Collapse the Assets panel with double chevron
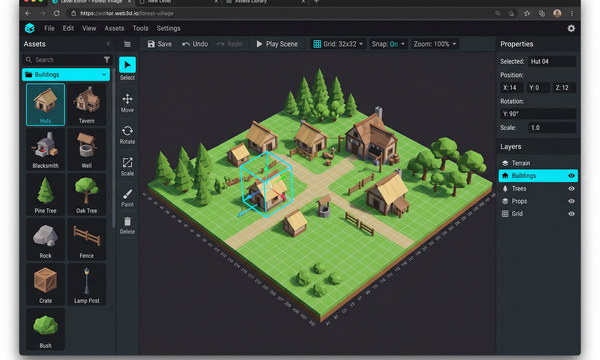Viewport: 600px width, 360px height. 108,44
